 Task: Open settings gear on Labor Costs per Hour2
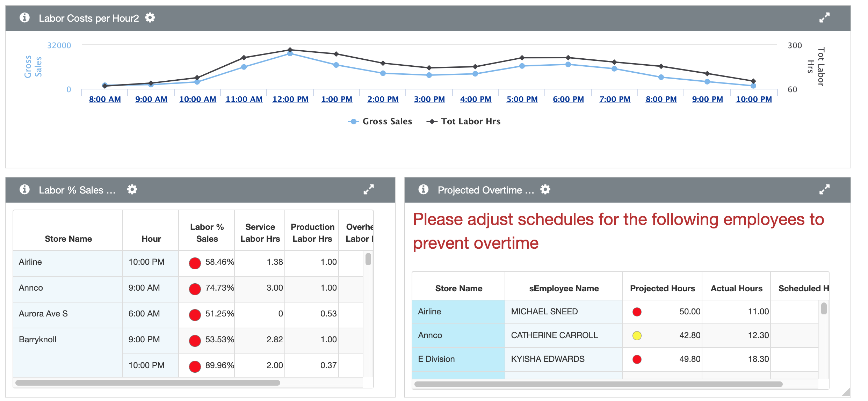[x=150, y=17]
